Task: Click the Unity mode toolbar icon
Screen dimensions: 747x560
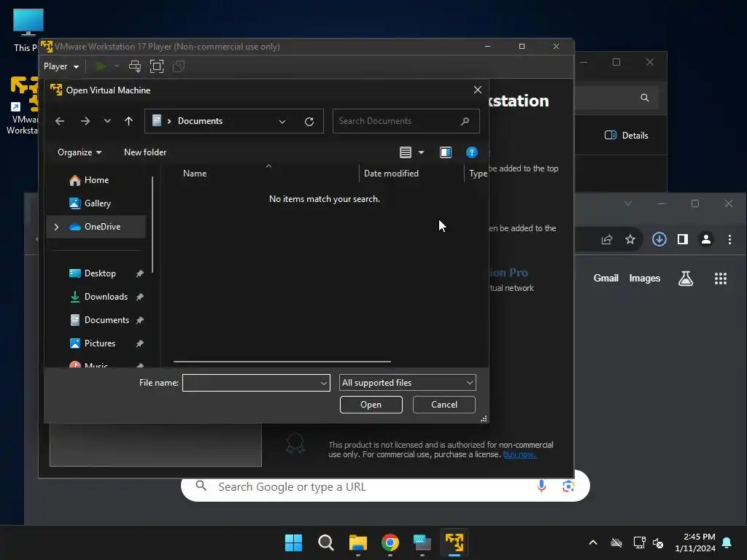Action: click(x=179, y=66)
